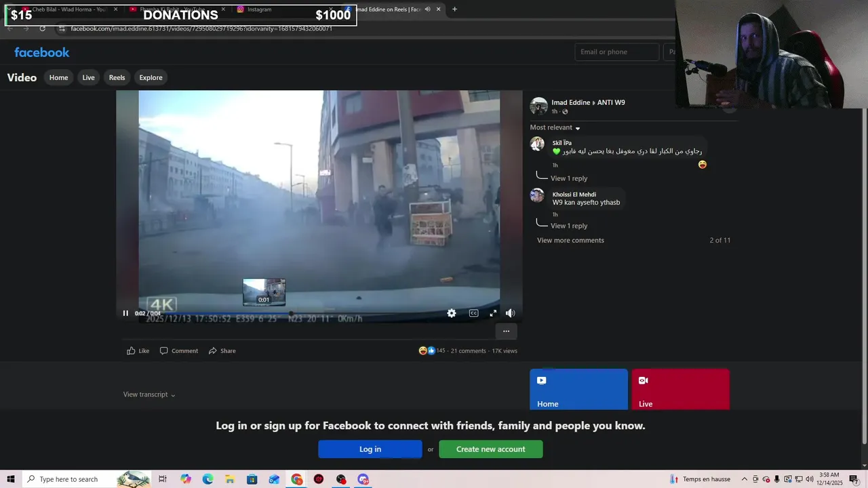Click the reaction emoji icons
The height and width of the screenshot is (488, 868).
coord(427,350)
